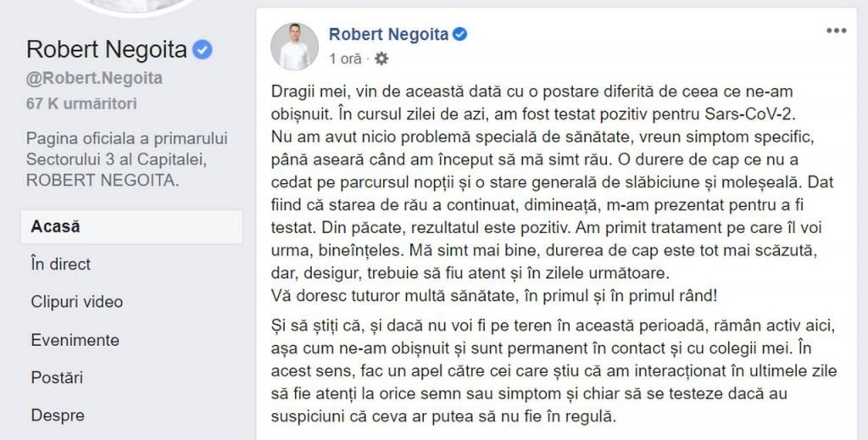Open the Evenimente section
The height and width of the screenshot is (440, 868).
75,340
